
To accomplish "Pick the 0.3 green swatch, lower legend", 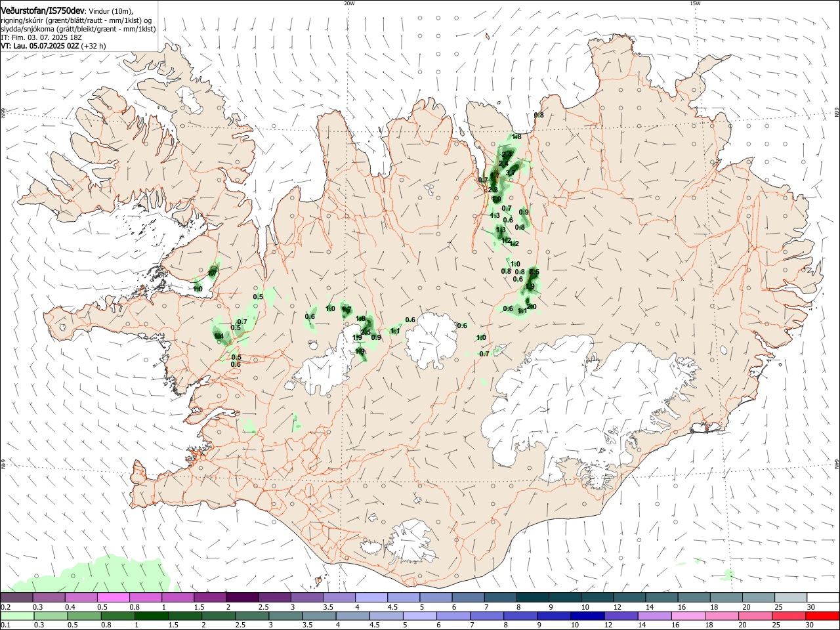I will point(51,616).
